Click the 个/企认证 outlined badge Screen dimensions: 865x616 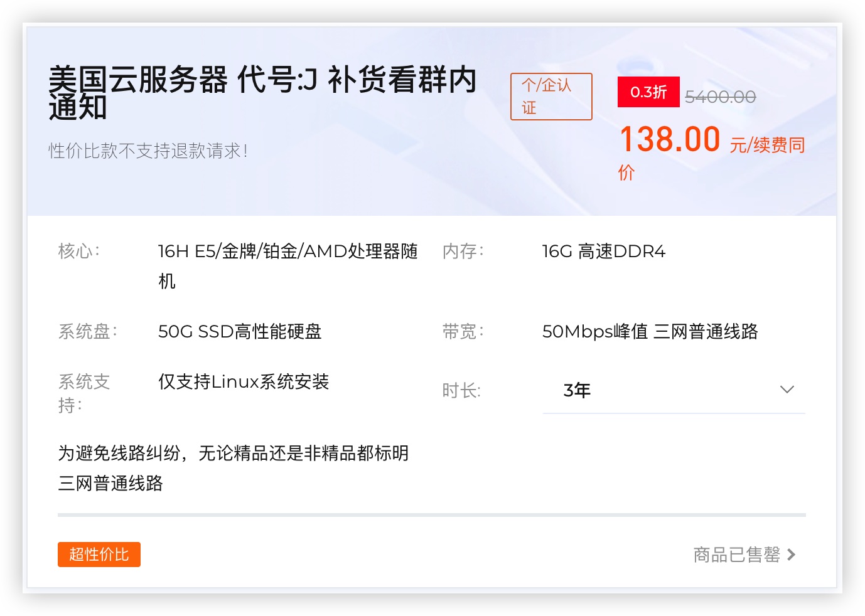tap(551, 97)
